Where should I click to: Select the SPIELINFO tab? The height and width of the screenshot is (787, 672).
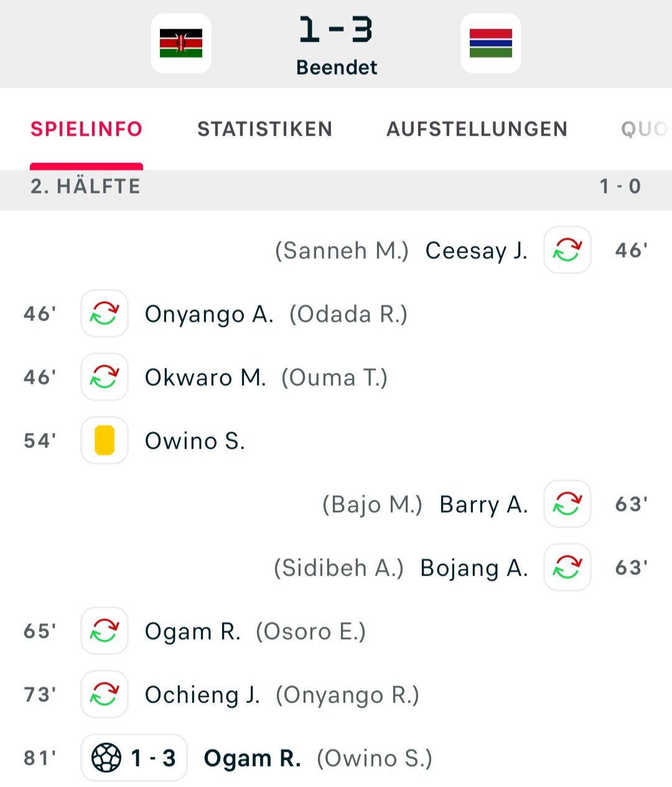tap(86, 129)
